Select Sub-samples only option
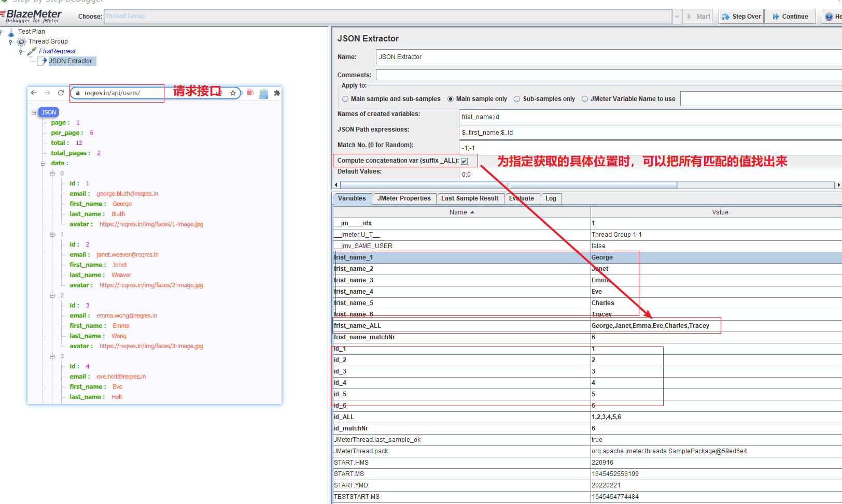 [x=517, y=99]
